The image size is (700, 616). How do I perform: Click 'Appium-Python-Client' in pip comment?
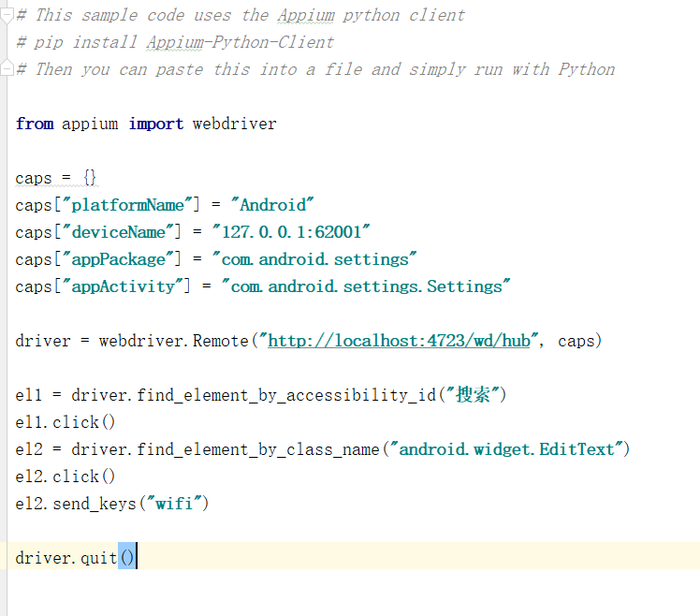(241, 42)
